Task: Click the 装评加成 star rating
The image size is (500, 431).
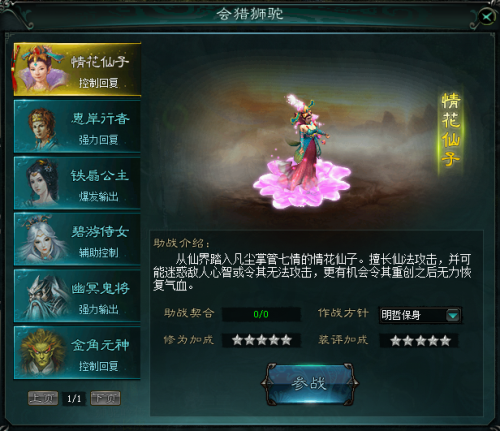Action: point(420,341)
